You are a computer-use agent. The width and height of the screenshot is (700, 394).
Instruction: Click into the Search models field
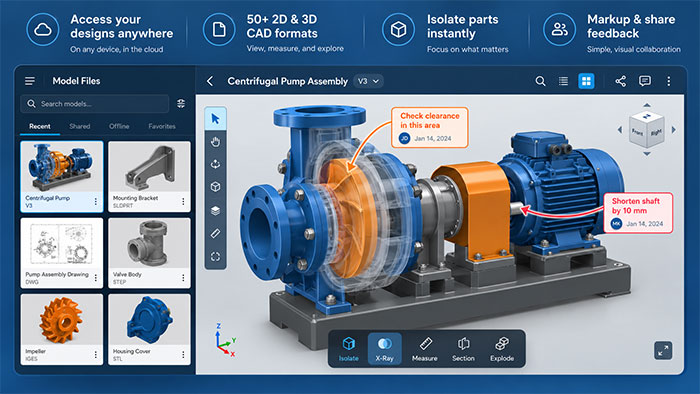point(95,104)
